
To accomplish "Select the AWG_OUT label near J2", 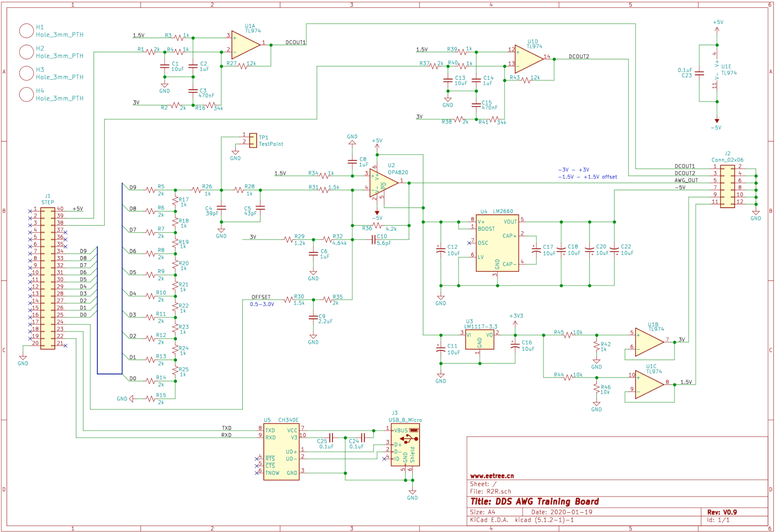I will [x=686, y=180].
